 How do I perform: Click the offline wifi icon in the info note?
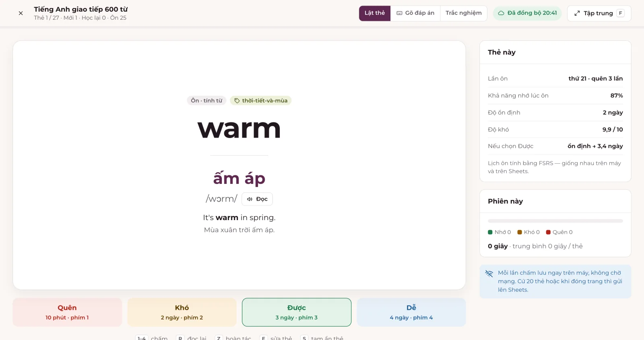coord(489,274)
